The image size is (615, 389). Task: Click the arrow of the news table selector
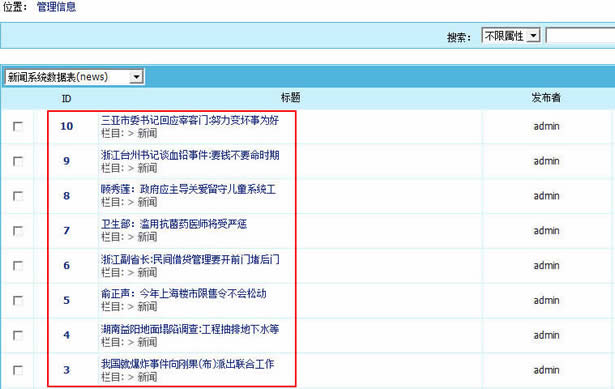click(x=136, y=77)
